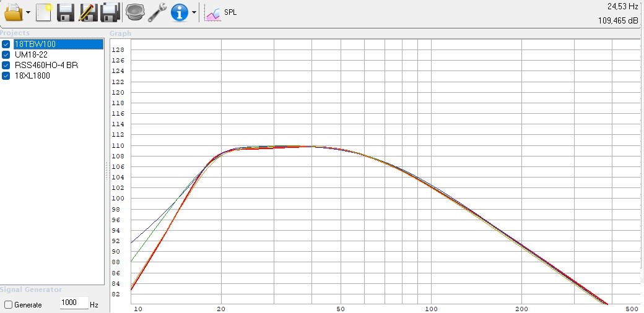Select the 18XL1800 project name
The width and height of the screenshot is (644, 313).
pyautogui.click(x=32, y=75)
